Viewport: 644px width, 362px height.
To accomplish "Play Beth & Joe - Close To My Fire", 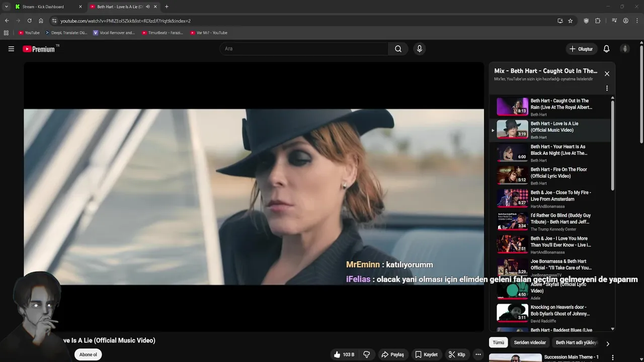I will (x=550, y=199).
